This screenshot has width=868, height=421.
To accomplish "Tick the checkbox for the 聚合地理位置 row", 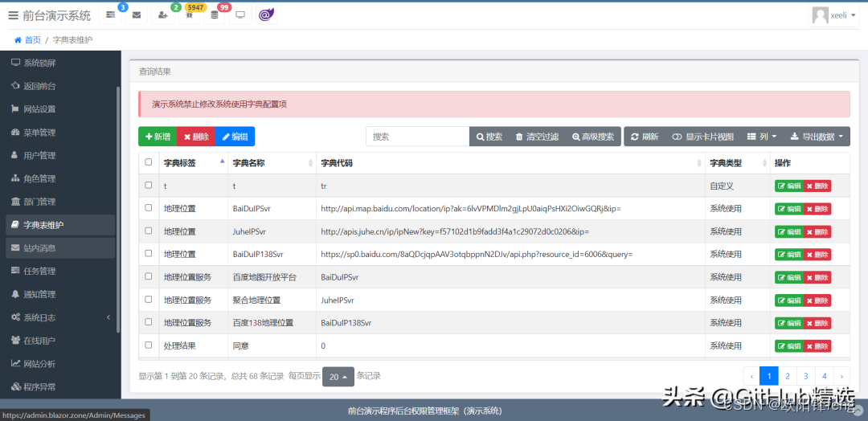I will 149,300.
